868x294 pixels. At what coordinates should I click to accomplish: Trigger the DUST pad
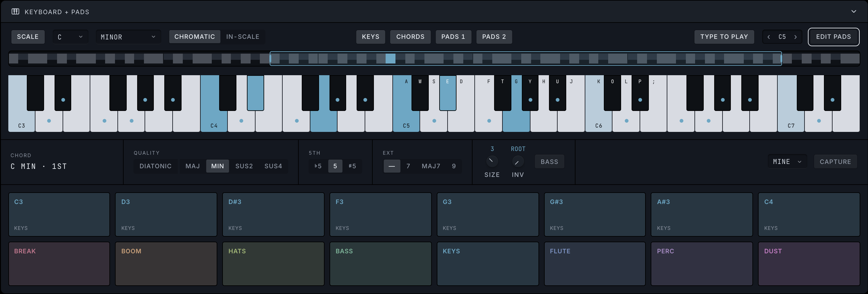pos(809,264)
